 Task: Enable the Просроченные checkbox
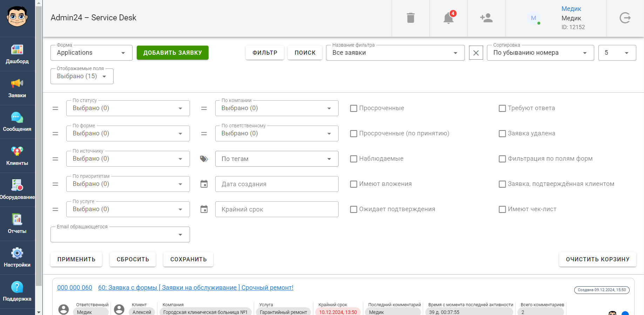[x=354, y=108]
